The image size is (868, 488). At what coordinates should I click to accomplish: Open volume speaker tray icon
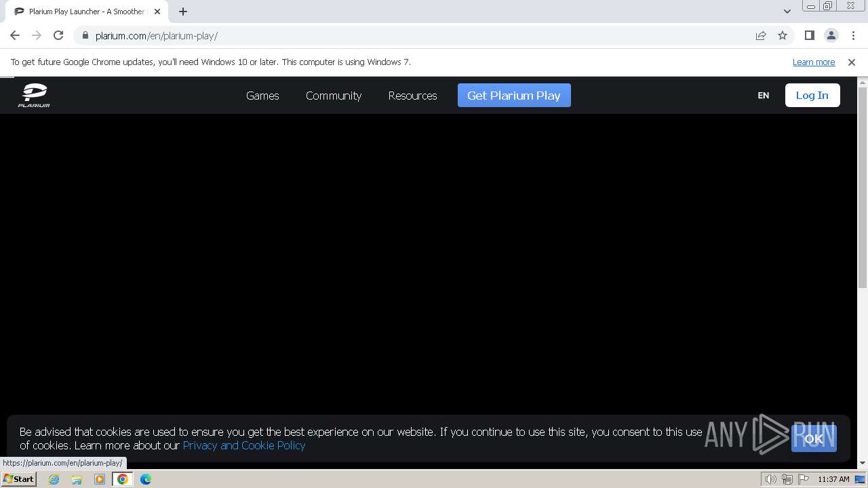tap(770, 479)
